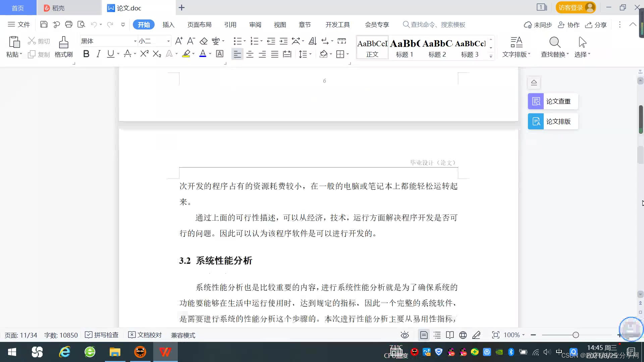Expand the zoom percentage 100% dropdown

pos(523,335)
